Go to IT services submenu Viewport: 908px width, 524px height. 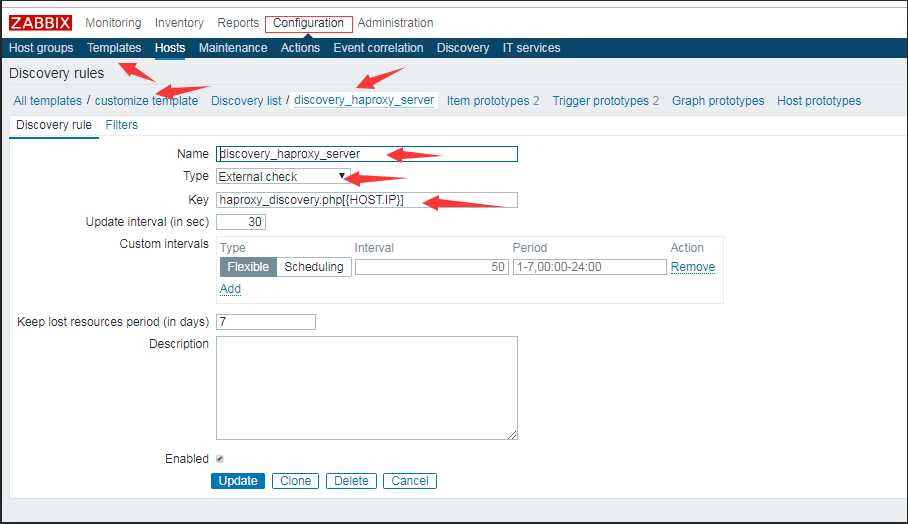click(x=532, y=47)
